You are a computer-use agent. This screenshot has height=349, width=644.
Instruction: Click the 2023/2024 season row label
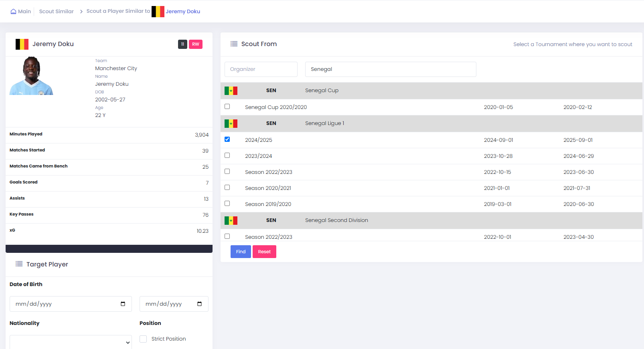pos(259,156)
